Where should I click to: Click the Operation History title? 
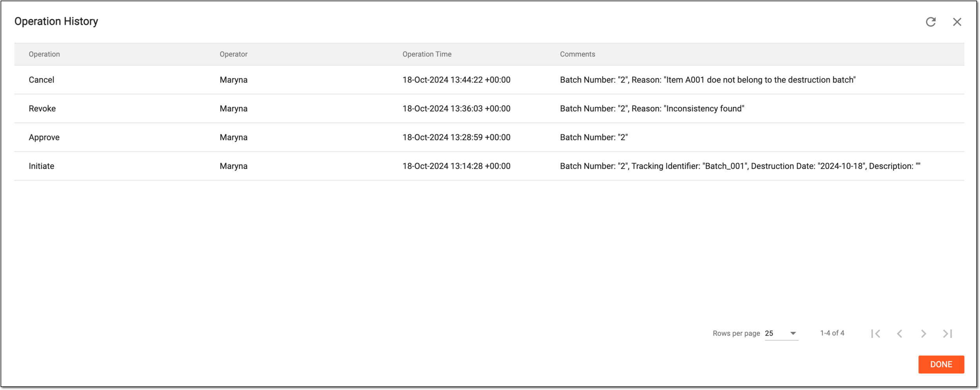tap(56, 22)
